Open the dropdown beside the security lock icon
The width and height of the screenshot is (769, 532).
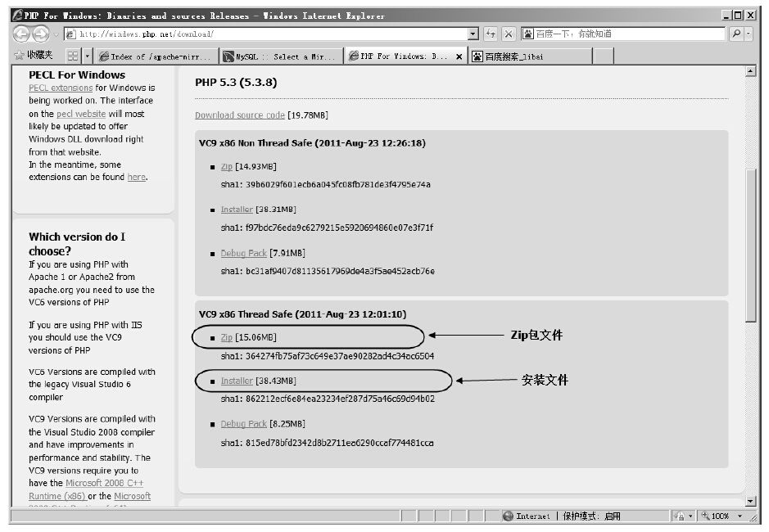point(690,516)
